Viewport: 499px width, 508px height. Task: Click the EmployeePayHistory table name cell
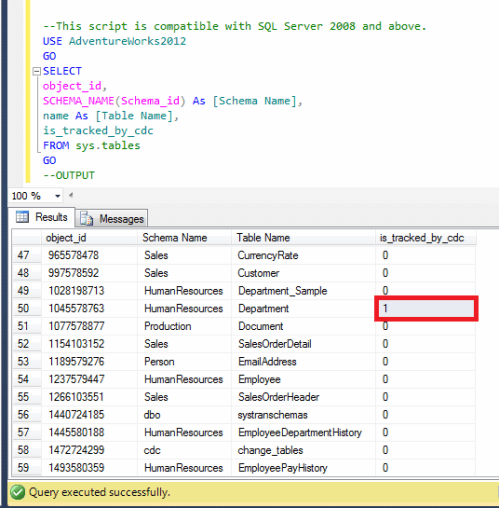click(x=303, y=468)
